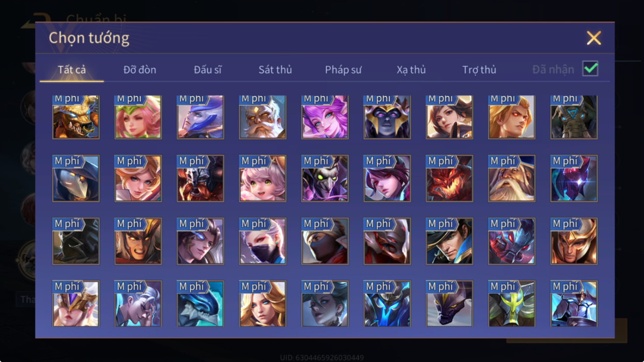Choose the golden-helmet warrior hero portrait

pos(574,241)
